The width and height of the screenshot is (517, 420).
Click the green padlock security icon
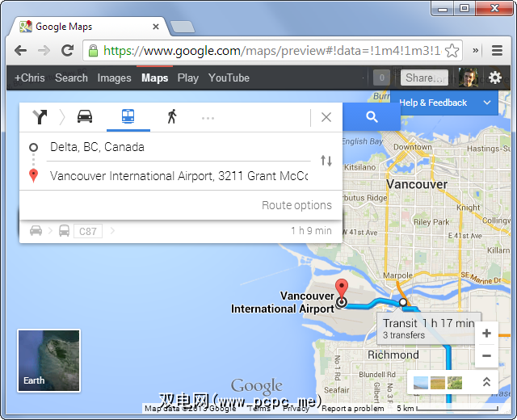(x=94, y=50)
